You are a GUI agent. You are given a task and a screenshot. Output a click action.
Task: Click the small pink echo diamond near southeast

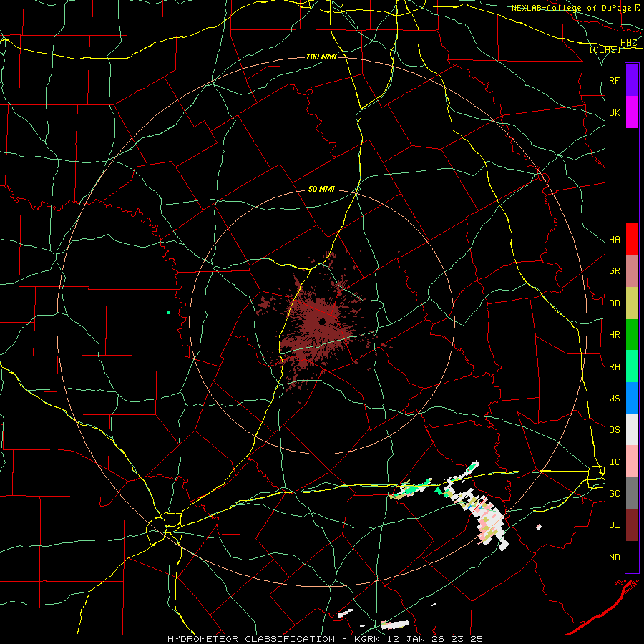538,527
